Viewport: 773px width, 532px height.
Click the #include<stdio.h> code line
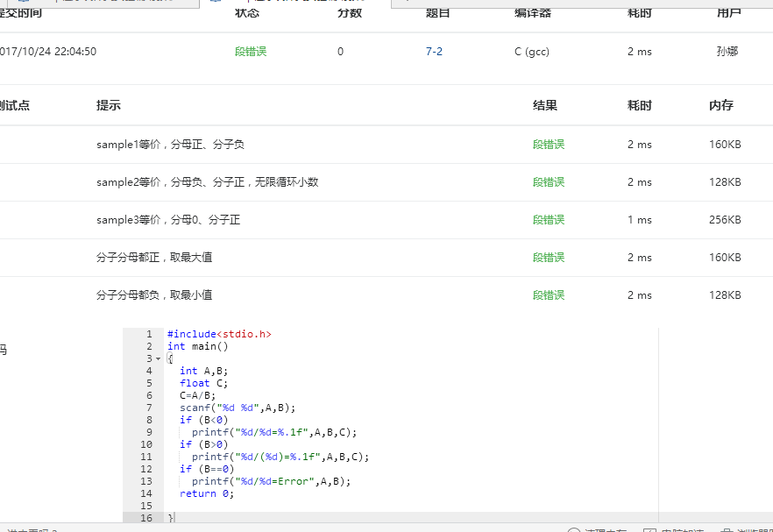click(x=219, y=334)
